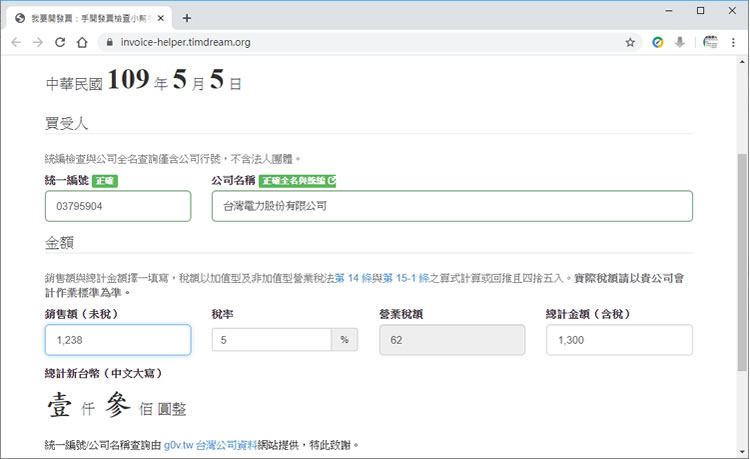
Task: Click the scrollbar up arrow
Action: pos(742,61)
